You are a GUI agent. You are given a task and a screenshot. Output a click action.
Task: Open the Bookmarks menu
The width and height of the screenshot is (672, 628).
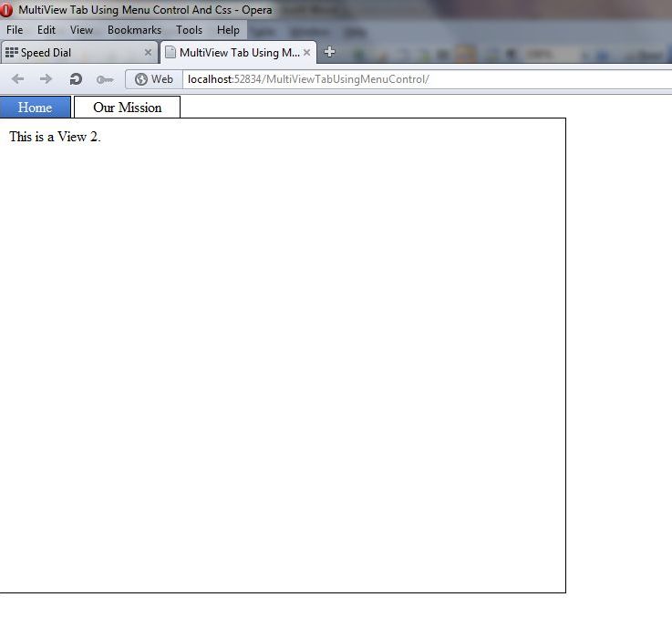coord(135,30)
